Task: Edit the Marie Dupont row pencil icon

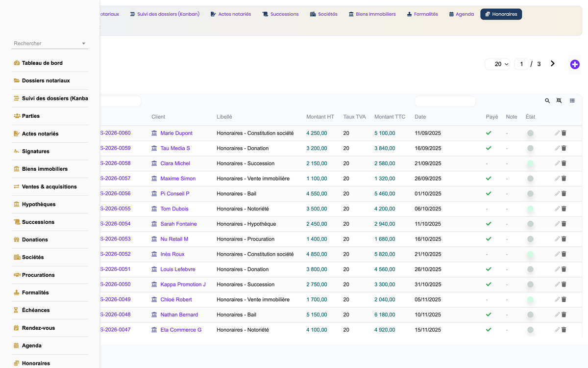Action: (x=557, y=133)
